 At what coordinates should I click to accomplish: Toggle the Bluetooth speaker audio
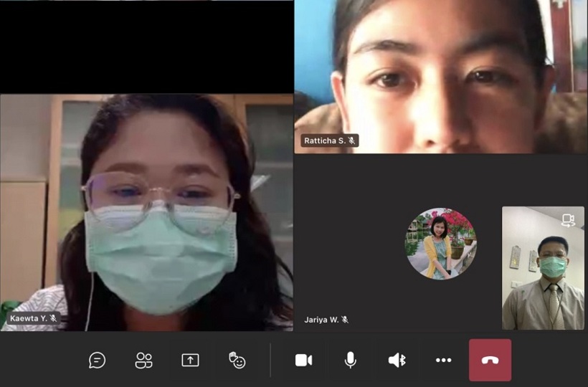tap(397, 360)
